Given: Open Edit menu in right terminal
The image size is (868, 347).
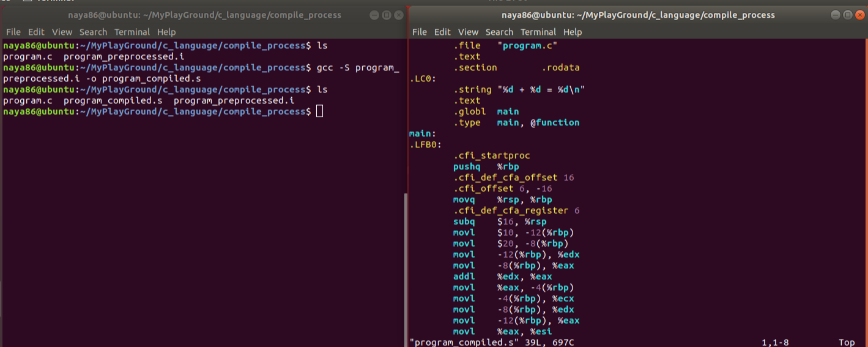Looking at the screenshot, I should coord(442,32).
